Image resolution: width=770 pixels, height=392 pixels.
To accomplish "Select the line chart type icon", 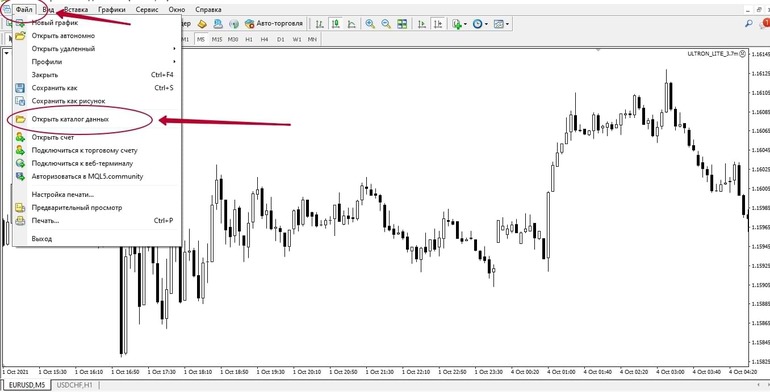I will coord(352,23).
